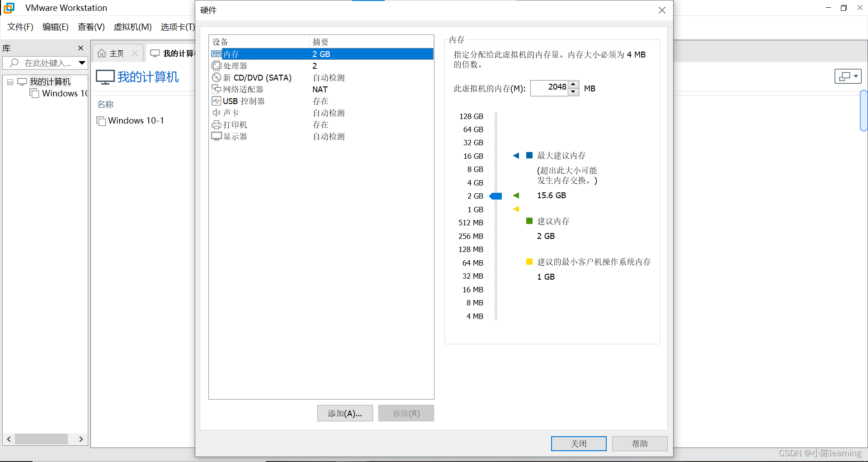Click the library horizontal scrollbar thumb
The height and width of the screenshot is (462, 868).
[x=41, y=439]
